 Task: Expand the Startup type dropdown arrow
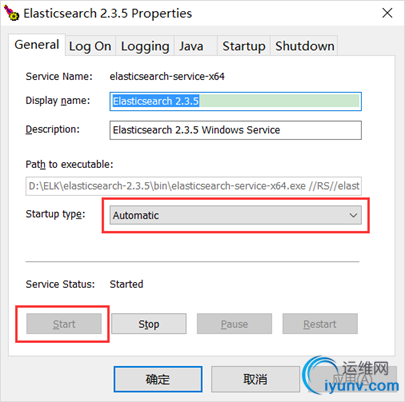tap(353, 215)
